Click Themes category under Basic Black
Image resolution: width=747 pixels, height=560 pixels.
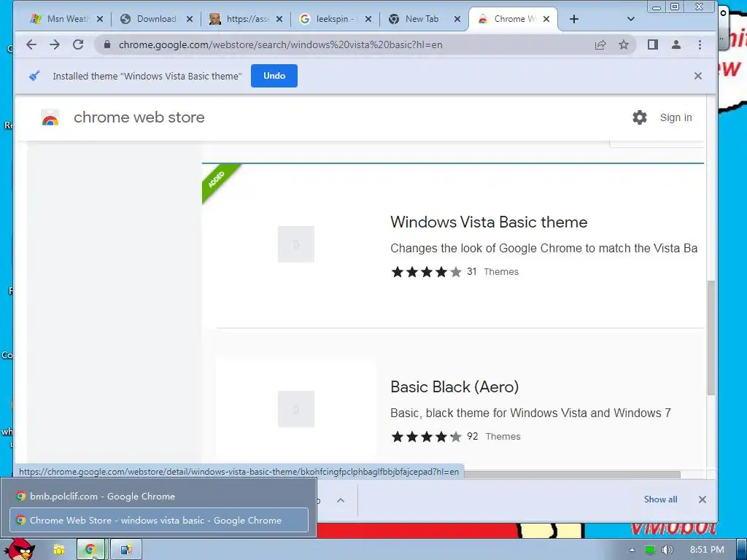pos(503,437)
